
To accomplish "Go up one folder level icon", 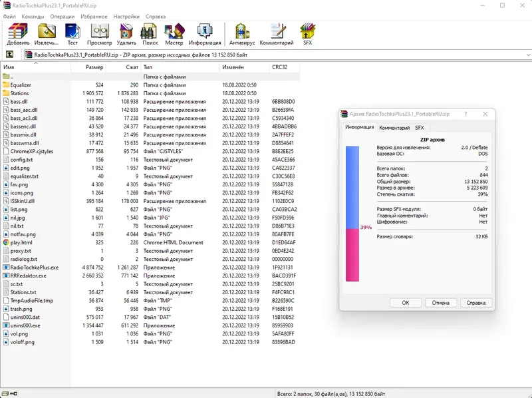I will 9,55.
